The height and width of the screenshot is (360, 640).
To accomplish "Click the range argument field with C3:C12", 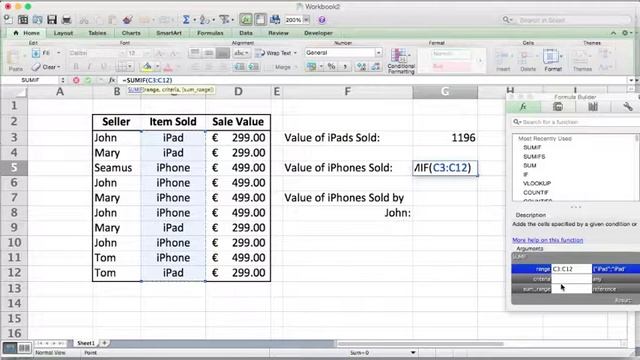I will coord(571,269).
